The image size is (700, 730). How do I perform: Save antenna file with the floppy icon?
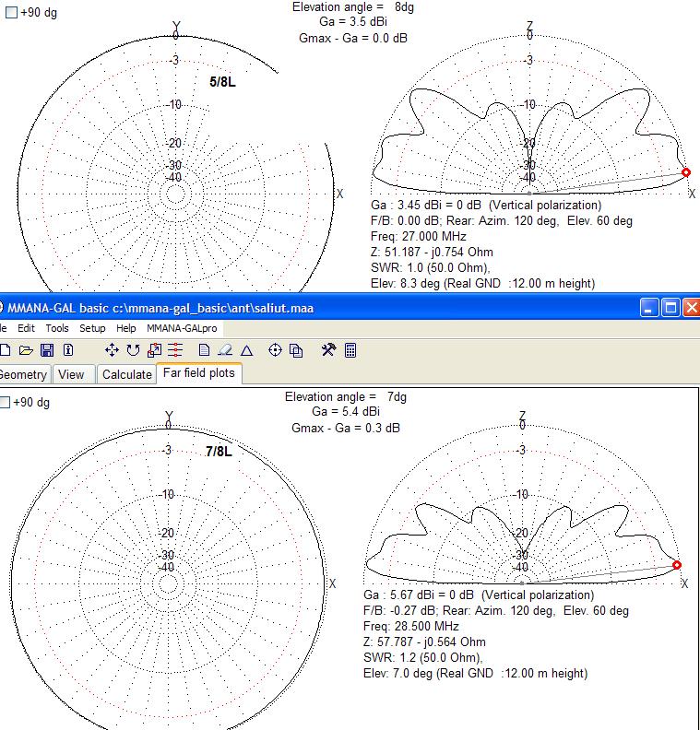tap(47, 350)
